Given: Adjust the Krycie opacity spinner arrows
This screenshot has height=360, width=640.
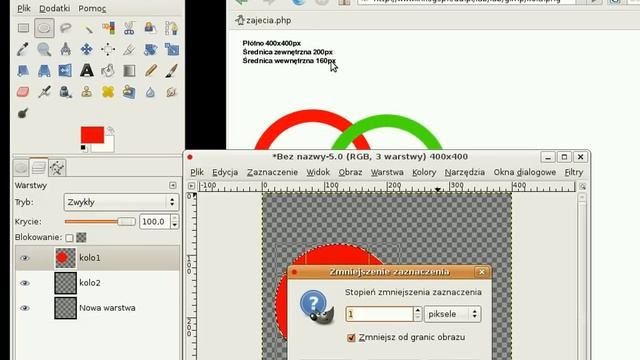Looking at the screenshot, I should [174, 222].
